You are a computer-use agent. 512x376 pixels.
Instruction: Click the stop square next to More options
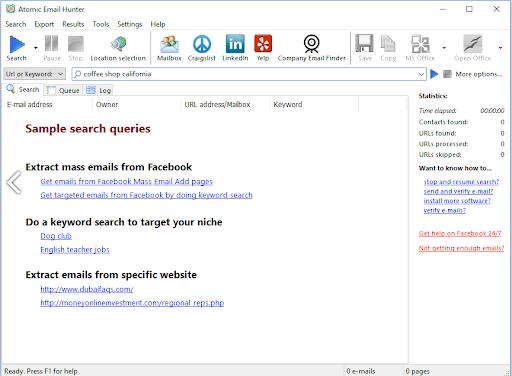[x=447, y=74]
